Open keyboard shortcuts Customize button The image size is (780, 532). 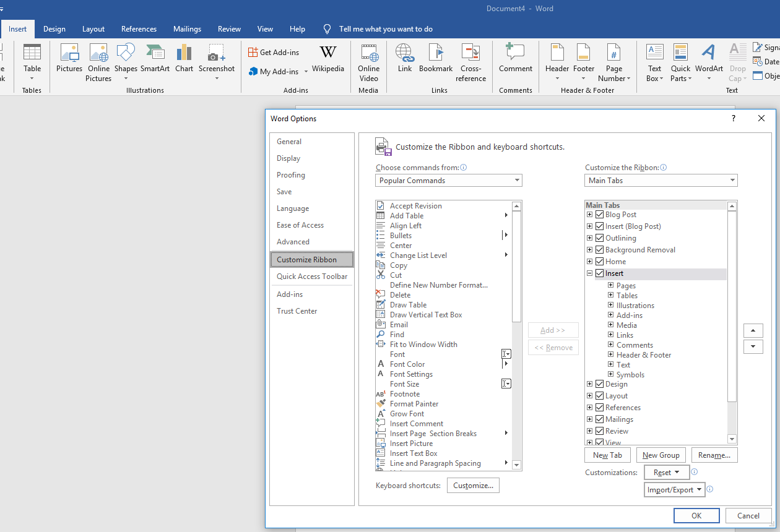[x=473, y=486]
